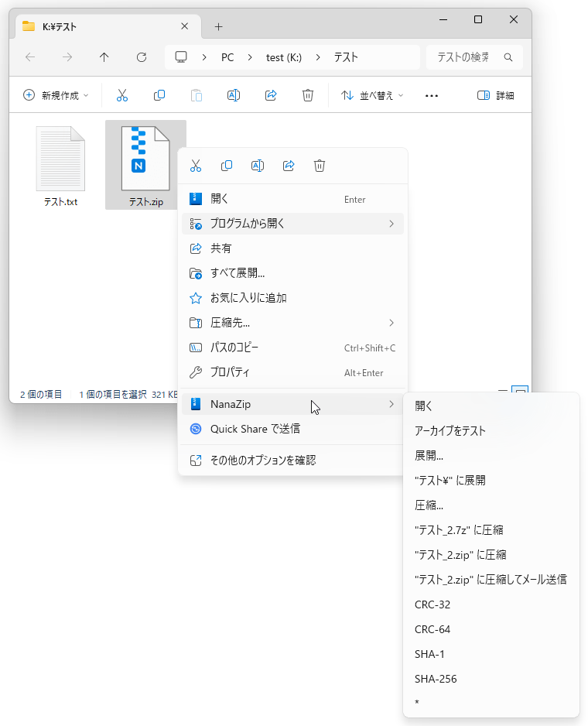
Task: Choose 開く with Enter shortcut in context menu
Action: click(292, 199)
